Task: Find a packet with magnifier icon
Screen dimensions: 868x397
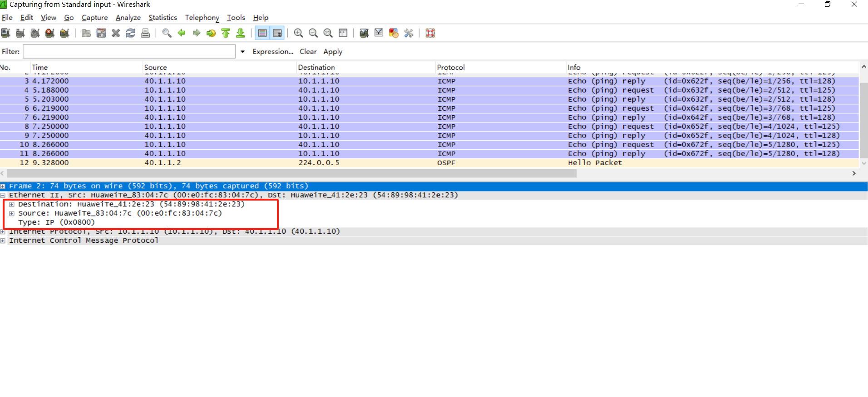Action: click(x=167, y=33)
